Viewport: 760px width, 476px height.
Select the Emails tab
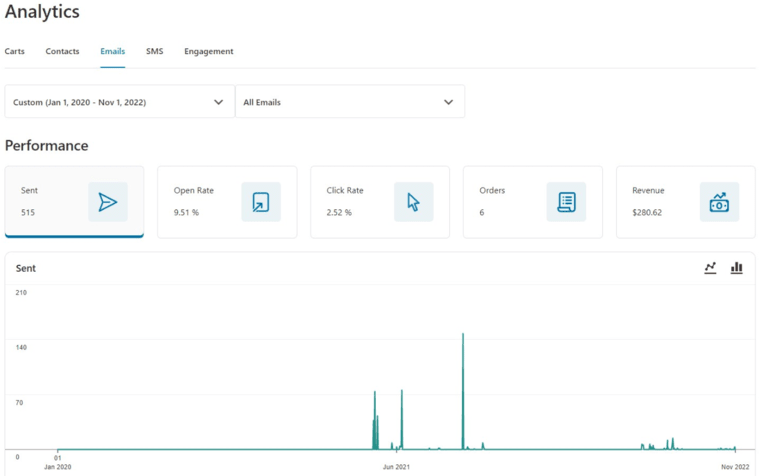tap(112, 51)
